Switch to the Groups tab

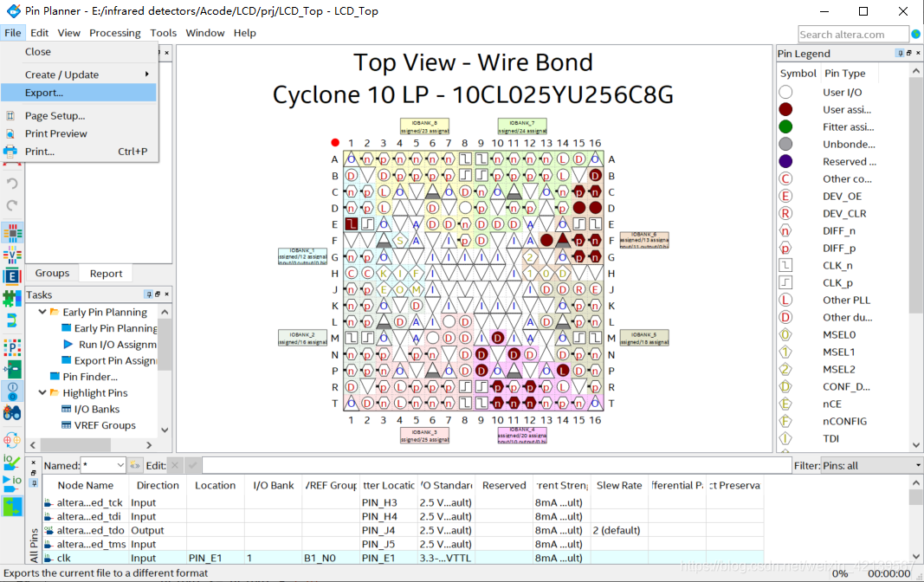coord(52,274)
